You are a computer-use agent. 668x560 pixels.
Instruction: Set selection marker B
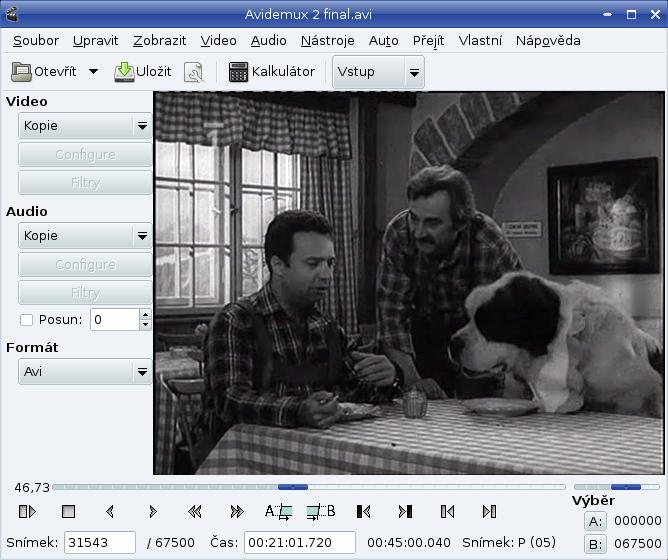(321, 511)
